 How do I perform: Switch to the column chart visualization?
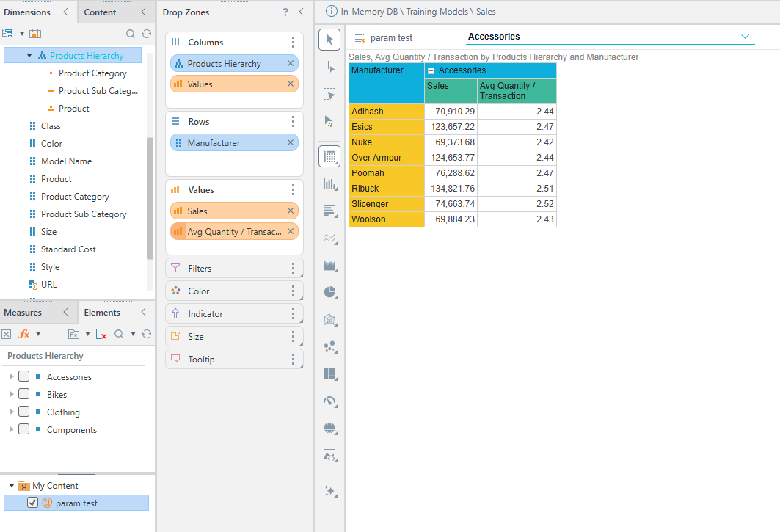tap(329, 184)
